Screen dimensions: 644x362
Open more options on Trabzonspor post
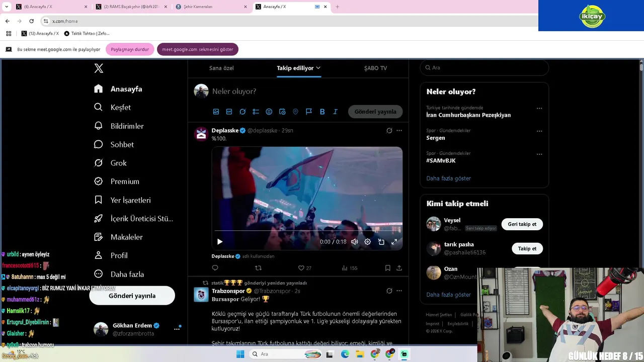tap(399, 291)
